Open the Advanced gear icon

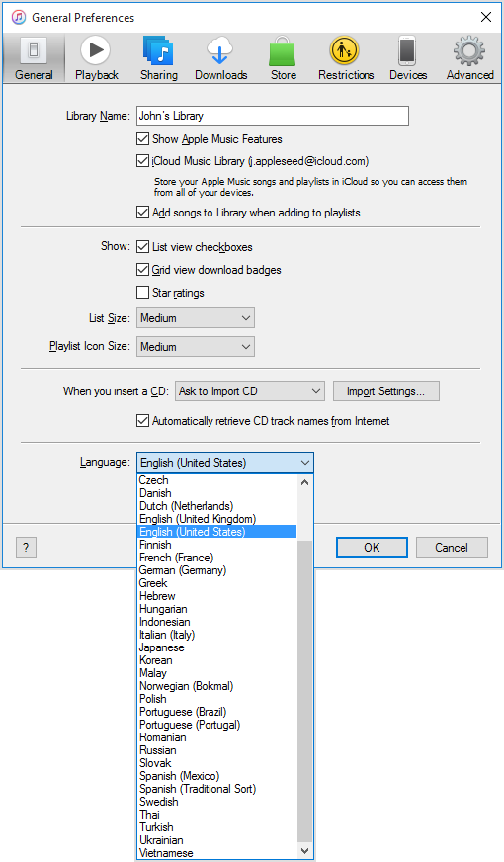point(469,50)
